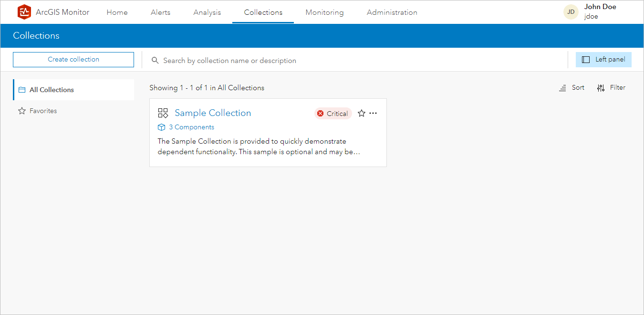Screen dimensions: 644x315
Task: Open the 3 Components link
Action: (x=191, y=127)
